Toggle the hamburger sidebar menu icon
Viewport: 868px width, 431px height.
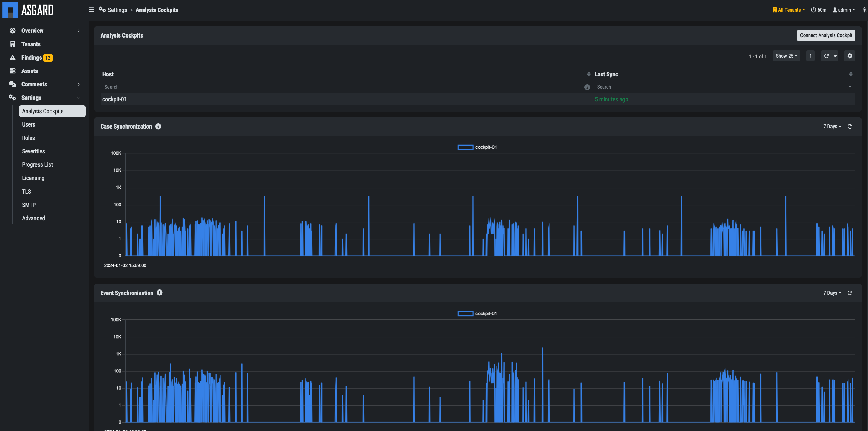[91, 10]
